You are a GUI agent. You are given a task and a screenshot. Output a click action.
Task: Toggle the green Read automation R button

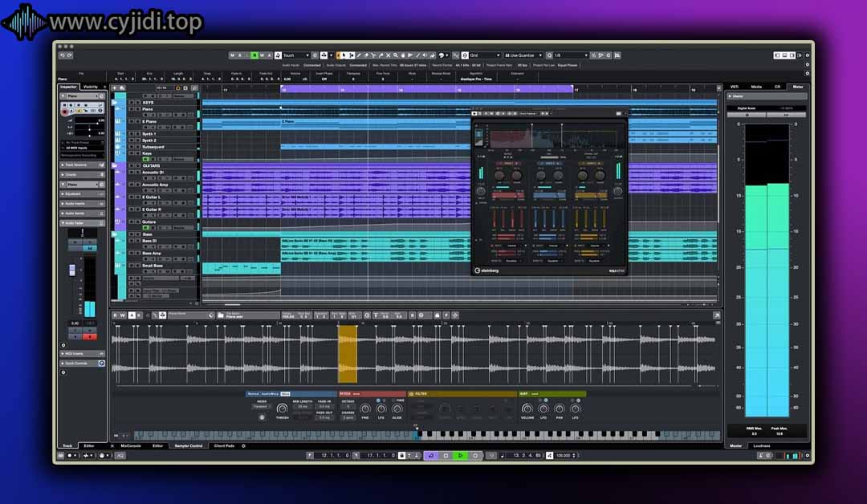point(254,55)
